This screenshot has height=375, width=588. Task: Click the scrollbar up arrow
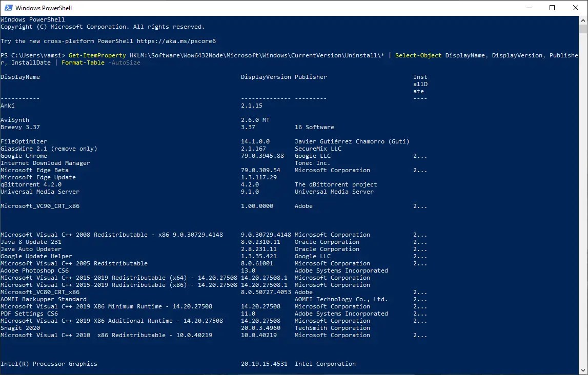[x=583, y=20]
